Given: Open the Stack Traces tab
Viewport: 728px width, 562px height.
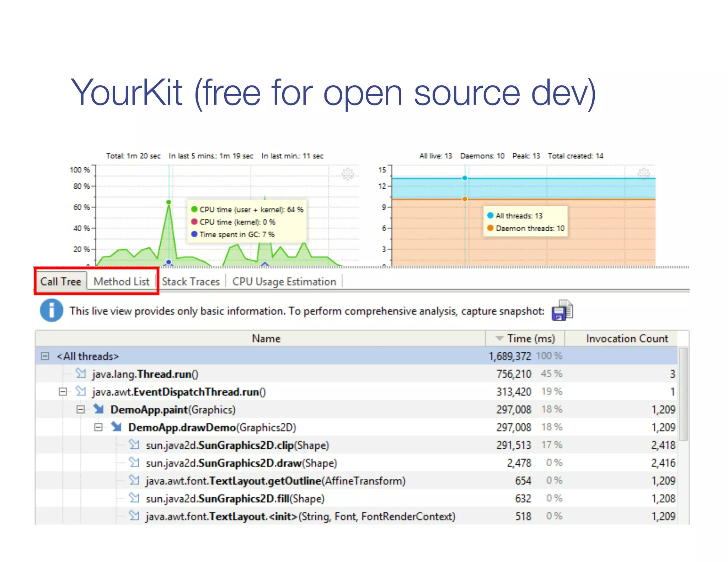Looking at the screenshot, I should click(x=191, y=282).
